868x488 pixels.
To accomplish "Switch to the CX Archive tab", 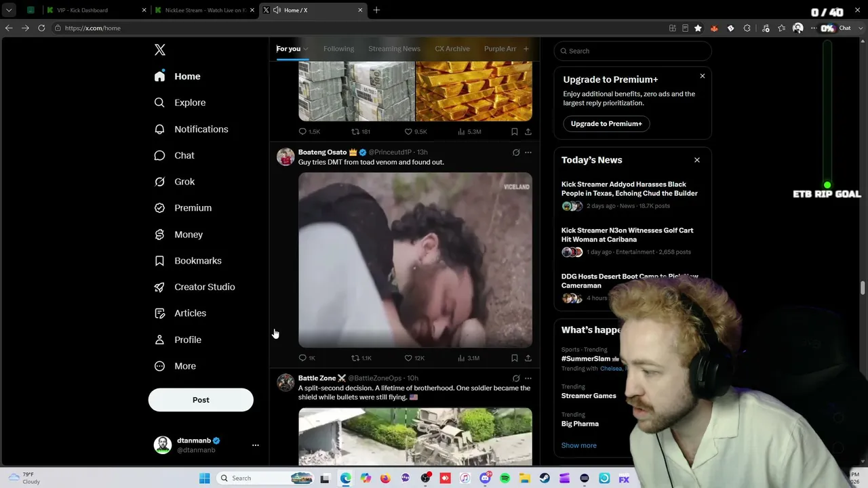I will 452,49.
